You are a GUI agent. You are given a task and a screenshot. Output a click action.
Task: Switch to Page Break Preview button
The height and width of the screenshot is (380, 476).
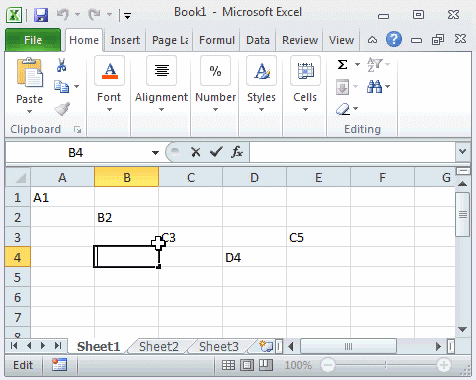[x=266, y=365]
